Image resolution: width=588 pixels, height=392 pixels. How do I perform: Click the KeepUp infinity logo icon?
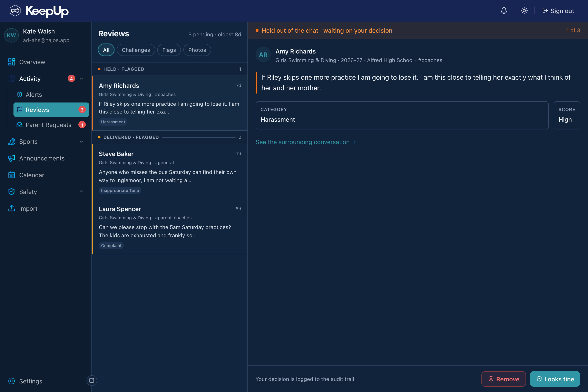pyautogui.click(x=15, y=11)
